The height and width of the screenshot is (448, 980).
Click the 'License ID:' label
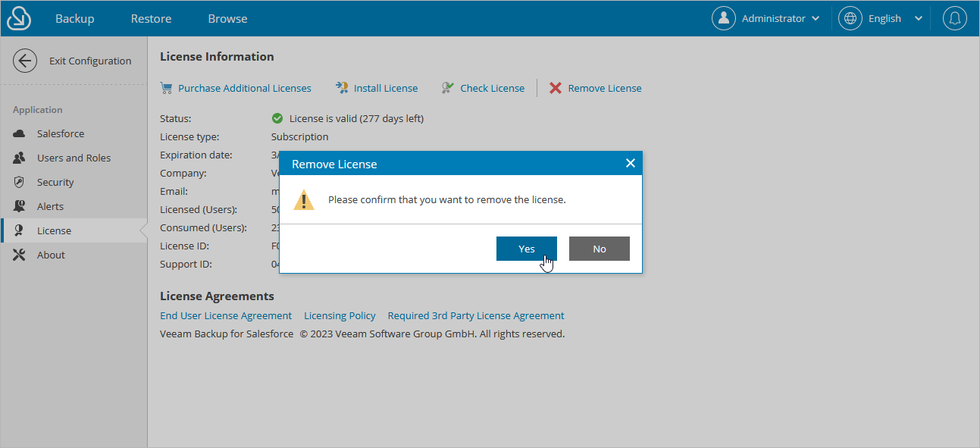click(185, 246)
